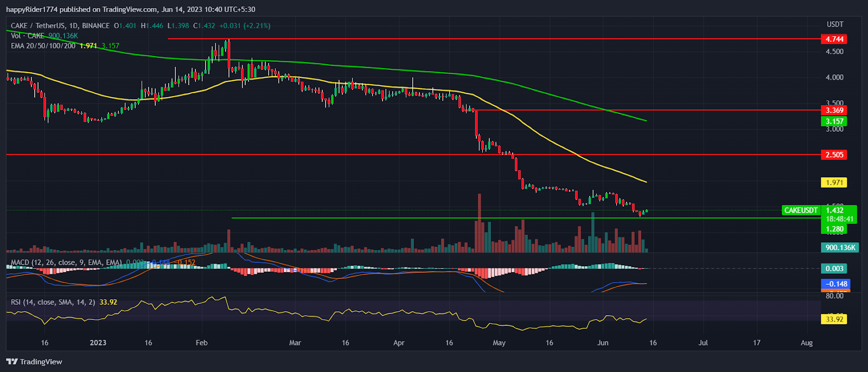Select the yellow 1.971 EMA price label

pos(834,183)
